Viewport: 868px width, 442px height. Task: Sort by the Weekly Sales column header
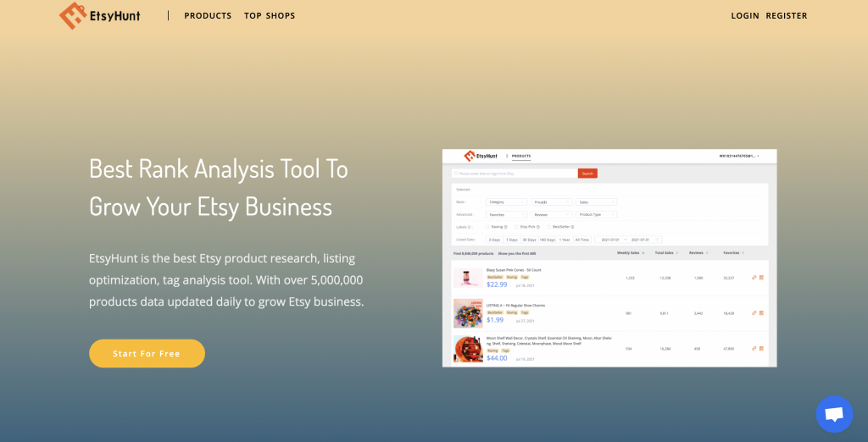628,253
